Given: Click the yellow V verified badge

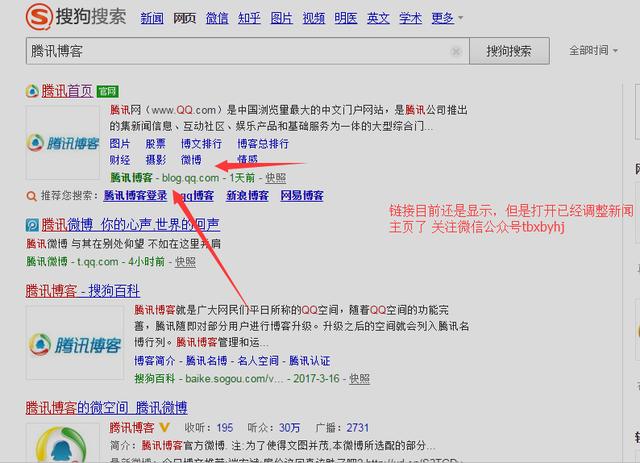Looking at the screenshot, I should 164,428.
